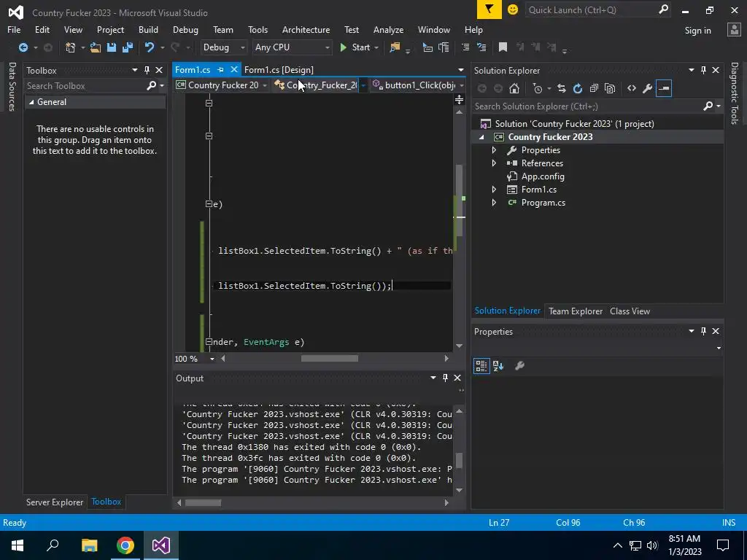Open the 100 % zoom level dropdown
The height and width of the screenshot is (560, 747).
[212, 359]
